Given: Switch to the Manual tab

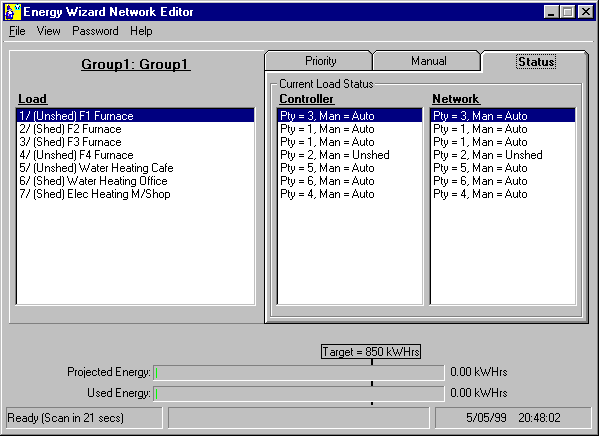Looking at the screenshot, I should pos(428,61).
